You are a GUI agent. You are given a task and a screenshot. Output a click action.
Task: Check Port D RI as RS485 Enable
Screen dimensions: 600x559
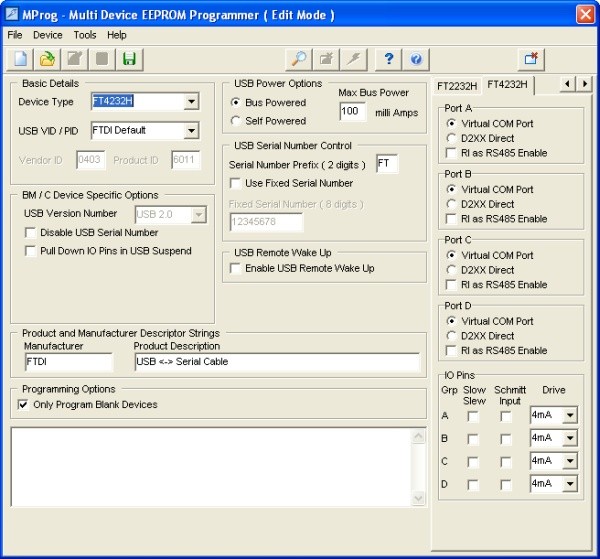tap(452, 350)
